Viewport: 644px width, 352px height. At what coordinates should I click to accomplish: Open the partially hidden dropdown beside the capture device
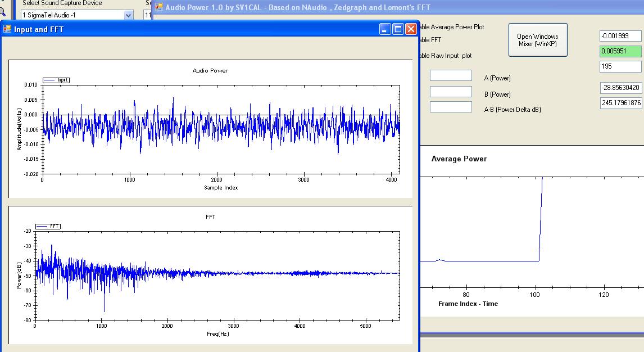point(148,15)
